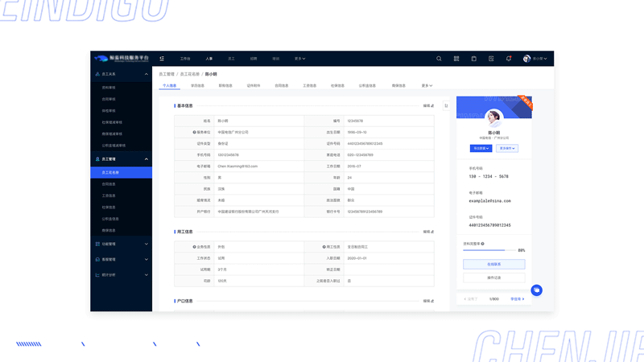Open the edit note icon in top bar
Screen dimensions: 644x362
491,59
